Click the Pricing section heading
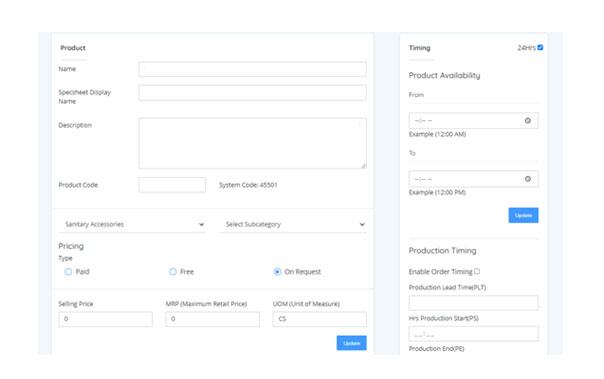The image size is (604, 379). (71, 246)
